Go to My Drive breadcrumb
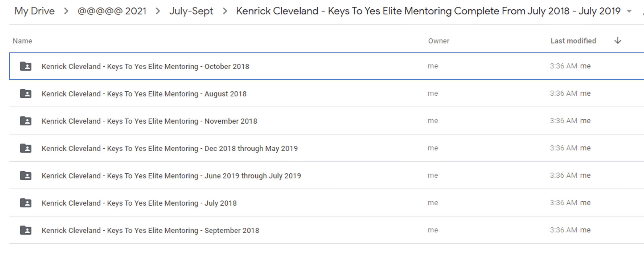644x266 pixels. 34,11
